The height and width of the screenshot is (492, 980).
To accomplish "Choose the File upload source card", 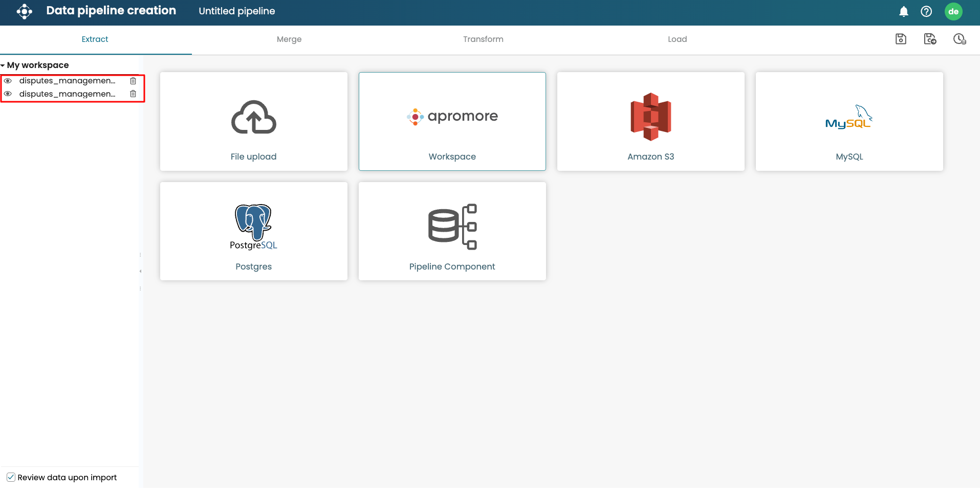I will pos(253,122).
